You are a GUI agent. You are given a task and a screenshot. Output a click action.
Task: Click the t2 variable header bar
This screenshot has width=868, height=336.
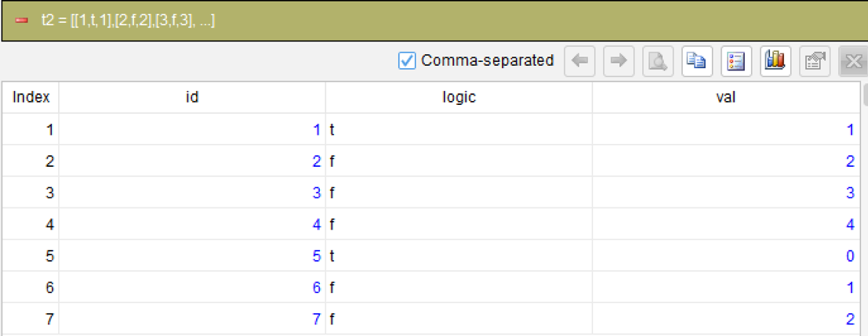tap(434, 21)
